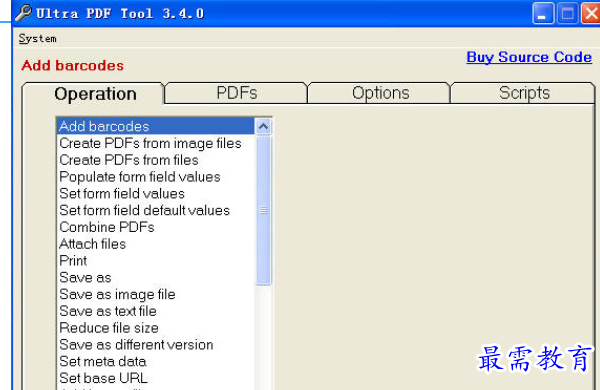Click the list scrollbar up arrow

point(263,127)
